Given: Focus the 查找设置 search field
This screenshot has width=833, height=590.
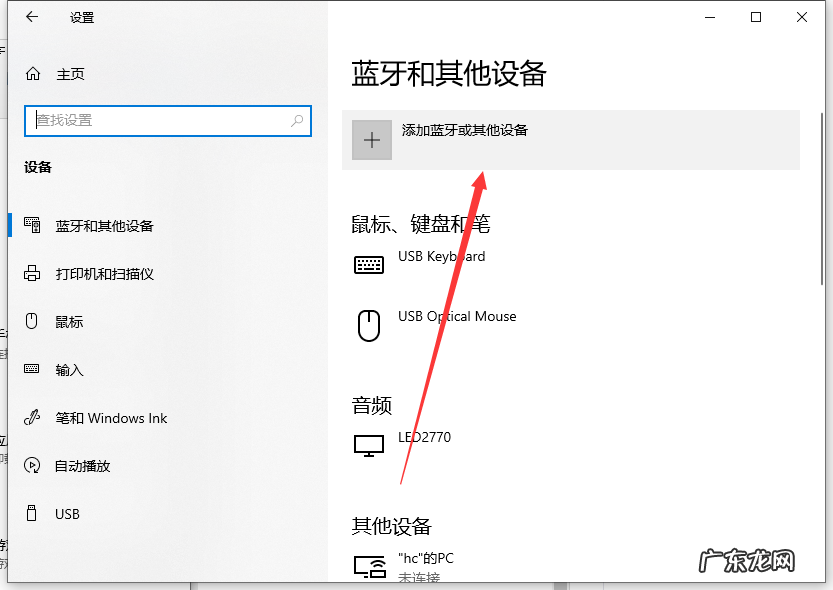Looking at the screenshot, I should click(168, 121).
